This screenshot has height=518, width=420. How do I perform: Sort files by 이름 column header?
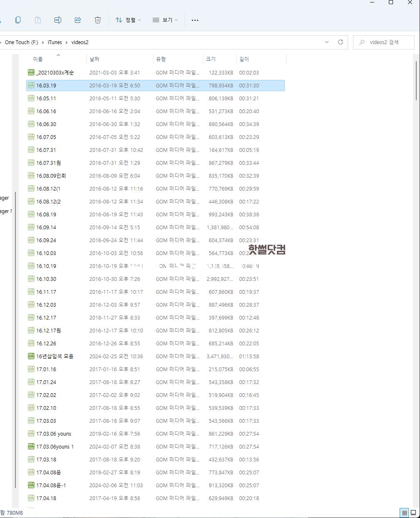(x=38, y=59)
